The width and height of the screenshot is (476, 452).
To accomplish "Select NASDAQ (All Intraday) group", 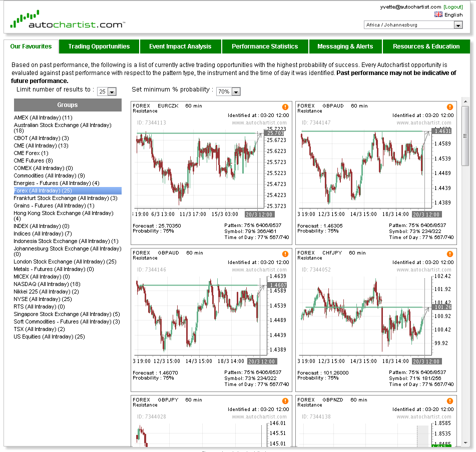I will tap(47, 284).
